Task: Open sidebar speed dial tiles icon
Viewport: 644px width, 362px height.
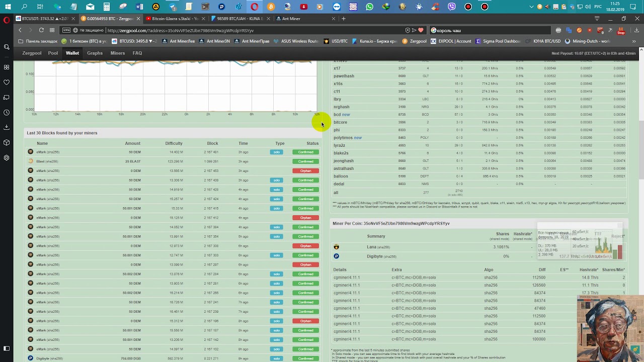Action: 7,67
